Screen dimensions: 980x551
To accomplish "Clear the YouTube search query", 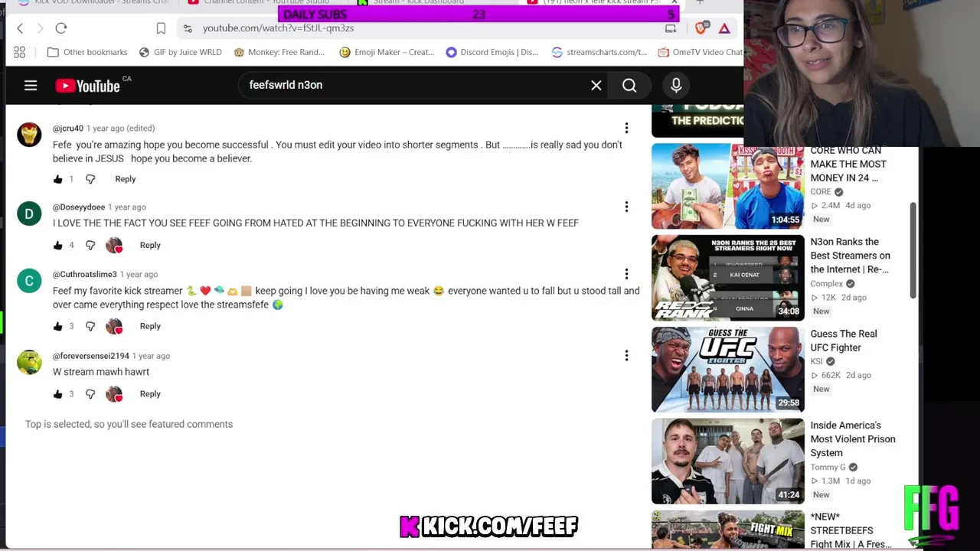I will pos(596,86).
